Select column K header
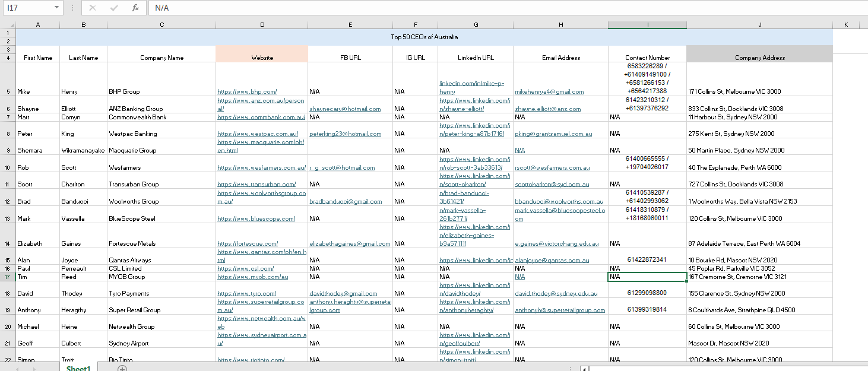Viewport: 868px width, 371px height. 846,24
